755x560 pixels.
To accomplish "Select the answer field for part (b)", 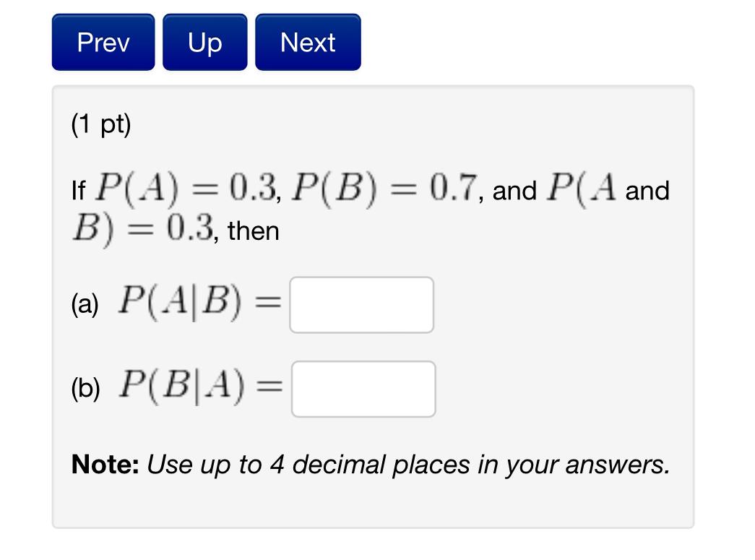I will point(363,389).
